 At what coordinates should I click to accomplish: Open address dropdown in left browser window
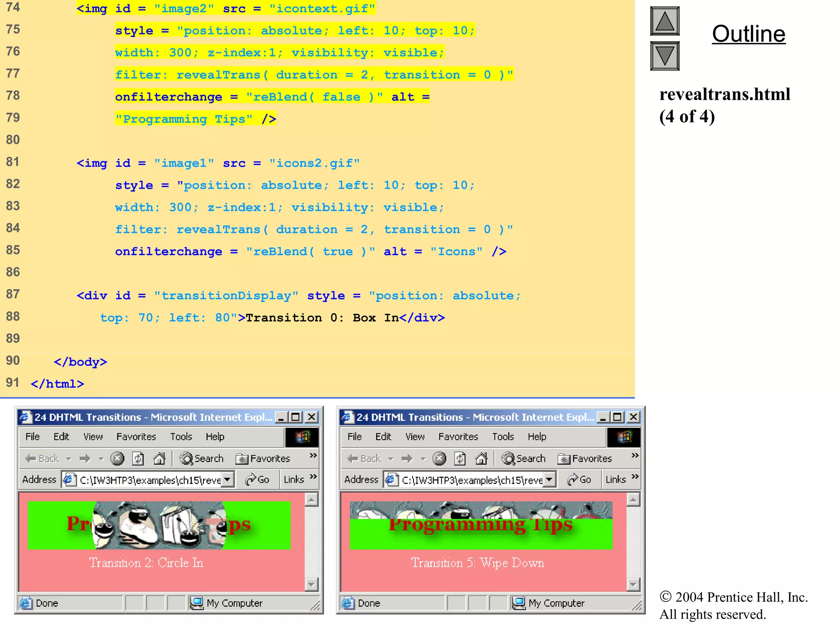click(228, 479)
